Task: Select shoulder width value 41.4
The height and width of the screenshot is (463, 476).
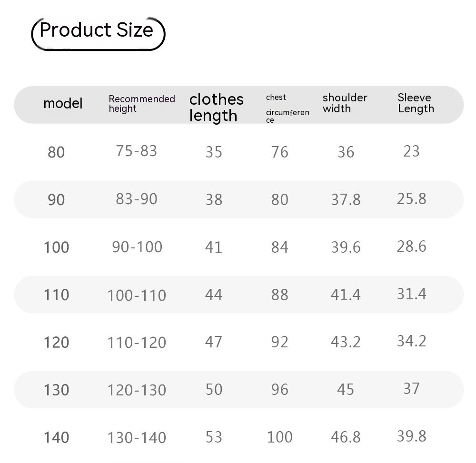Action: (346, 295)
